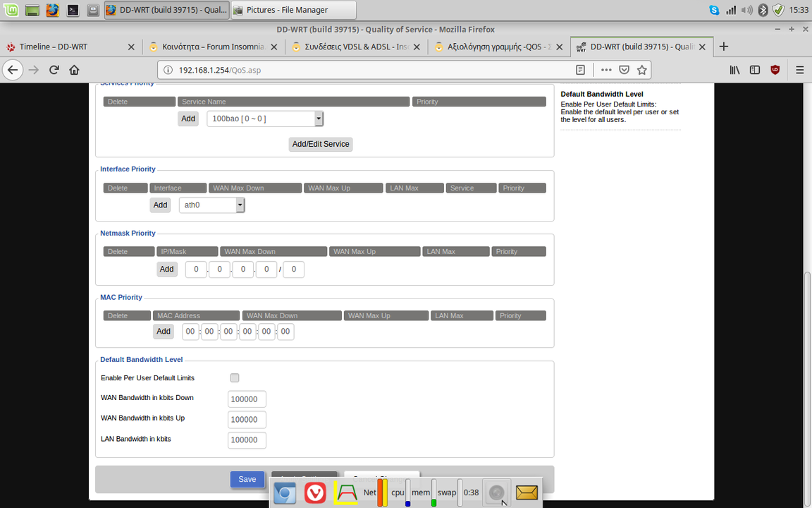Viewport: 812px width, 508px height.
Task: Click the mail envelope icon in dock
Action: [527, 492]
